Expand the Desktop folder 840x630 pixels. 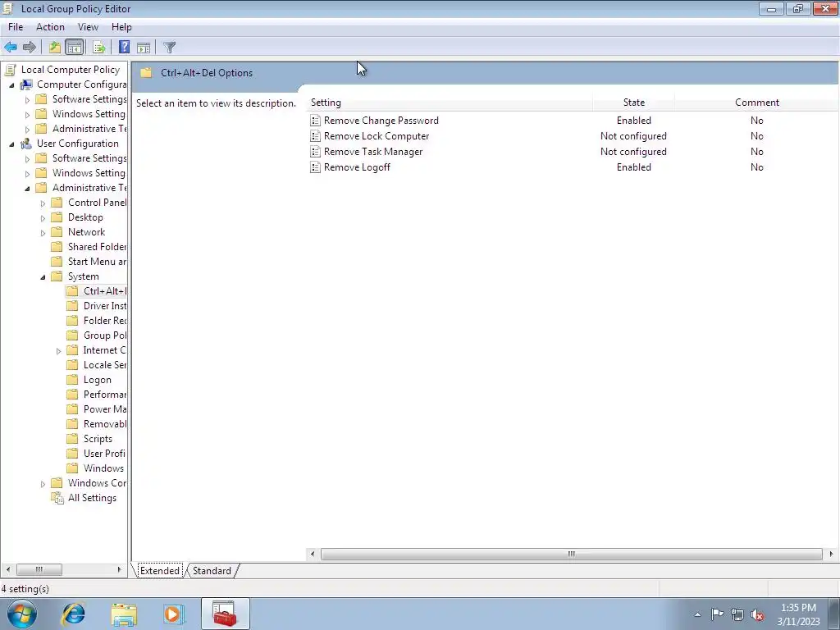tap(43, 218)
